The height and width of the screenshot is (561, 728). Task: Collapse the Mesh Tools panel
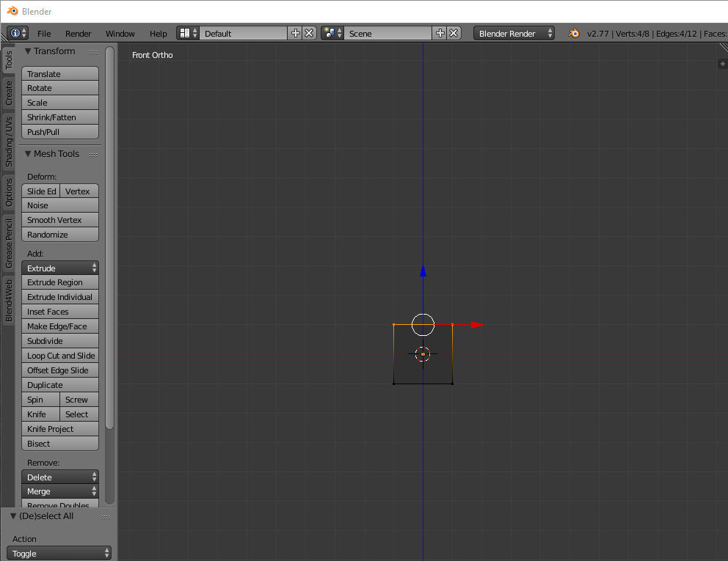(28, 153)
